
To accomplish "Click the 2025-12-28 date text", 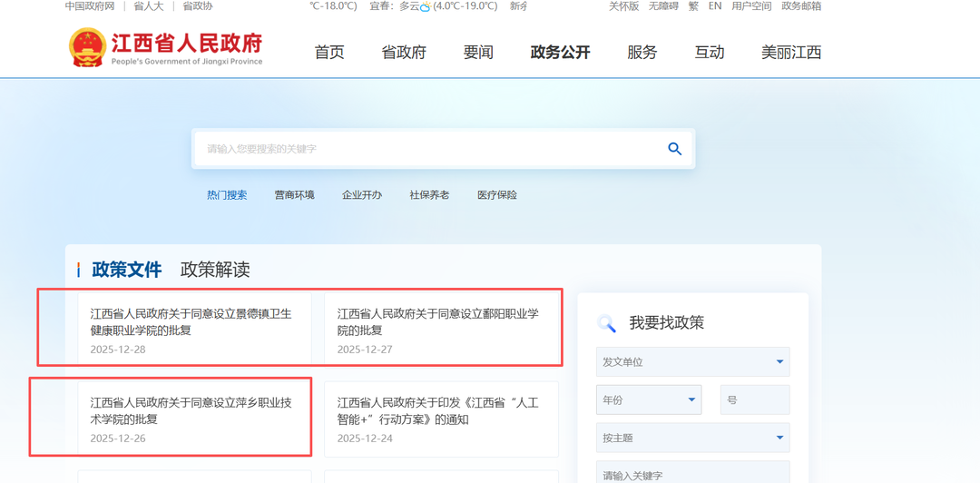I will click(x=117, y=350).
